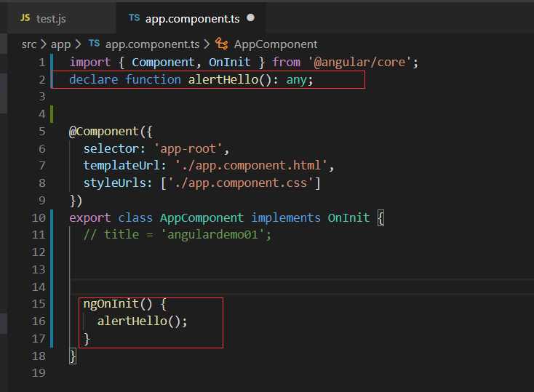Click the 'declare' keyword on line 2
This screenshot has height=392, width=534.
[x=94, y=80]
